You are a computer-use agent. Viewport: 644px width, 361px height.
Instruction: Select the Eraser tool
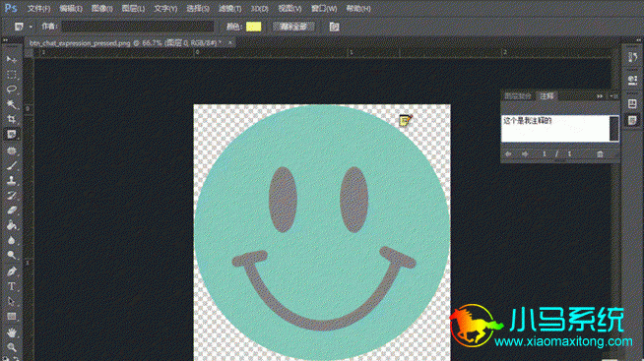click(x=12, y=211)
